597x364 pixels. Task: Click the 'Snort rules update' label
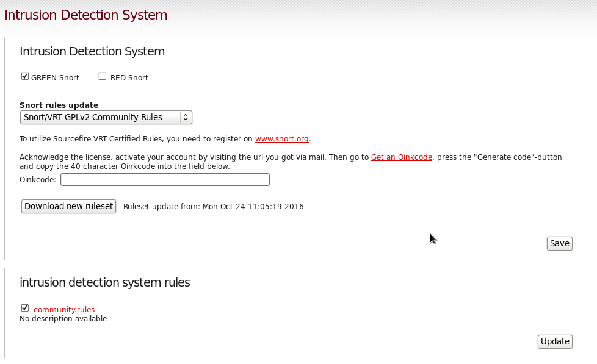[x=59, y=105]
